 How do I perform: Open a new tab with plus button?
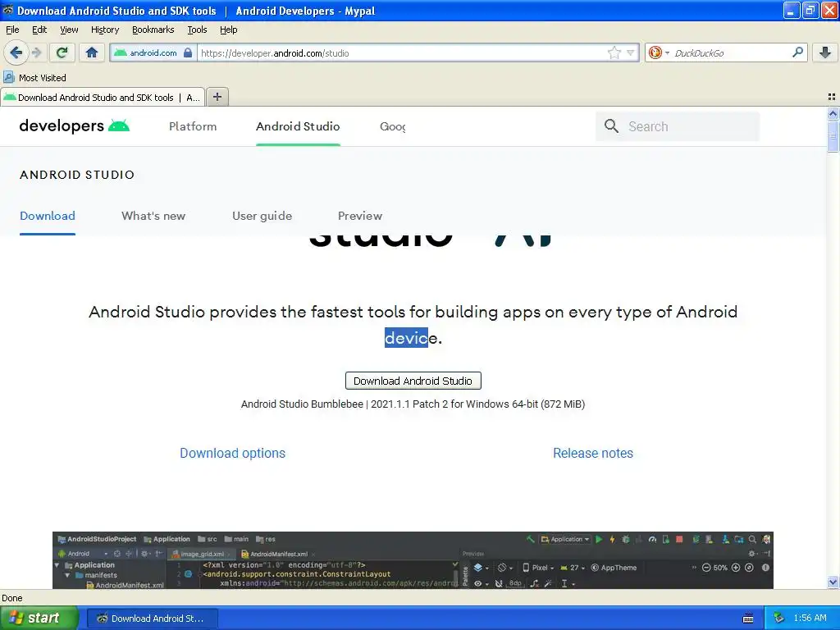217,97
